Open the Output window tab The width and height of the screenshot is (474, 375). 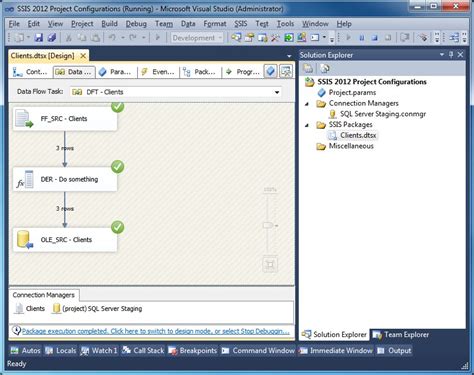click(394, 350)
